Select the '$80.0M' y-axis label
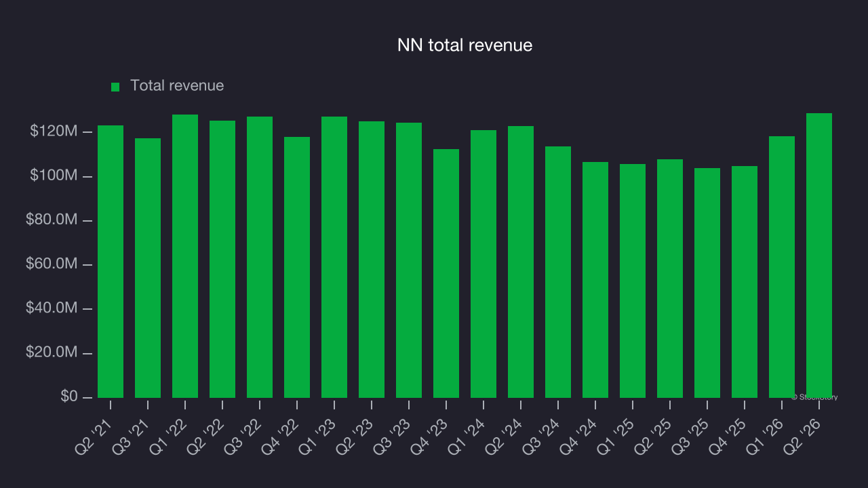This screenshot has width=868, height=488. pyautogui.click(x=52, y=220)
